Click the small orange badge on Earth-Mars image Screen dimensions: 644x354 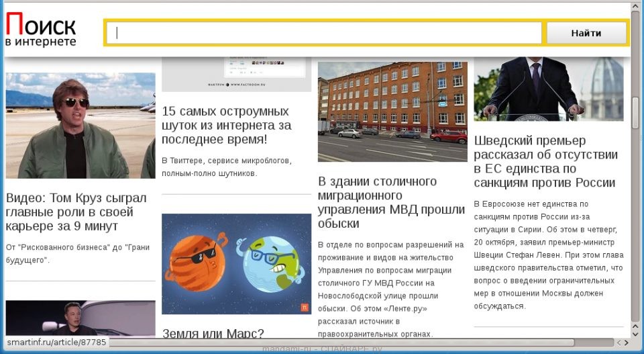click(305, 307)
